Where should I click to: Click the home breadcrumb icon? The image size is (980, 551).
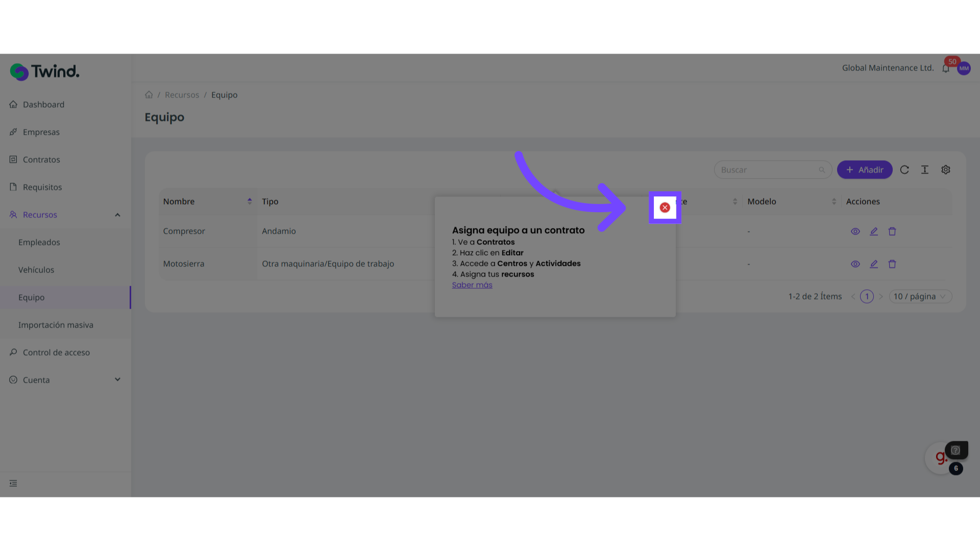[149, 95]
